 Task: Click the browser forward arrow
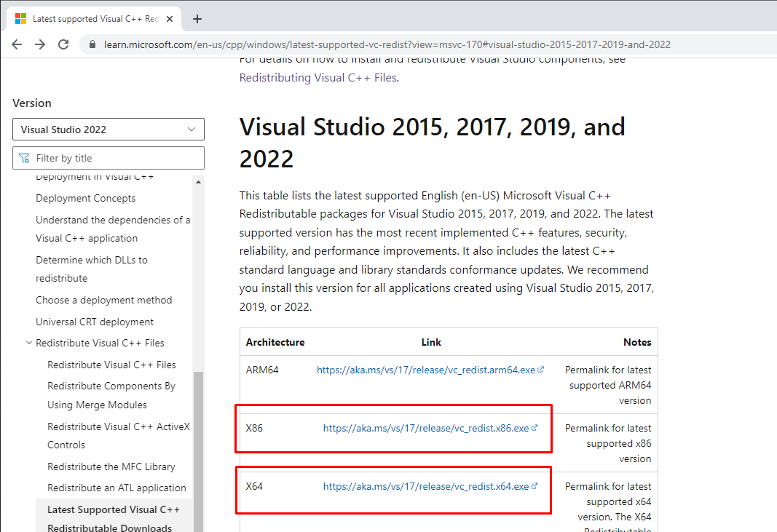point(40,44)
